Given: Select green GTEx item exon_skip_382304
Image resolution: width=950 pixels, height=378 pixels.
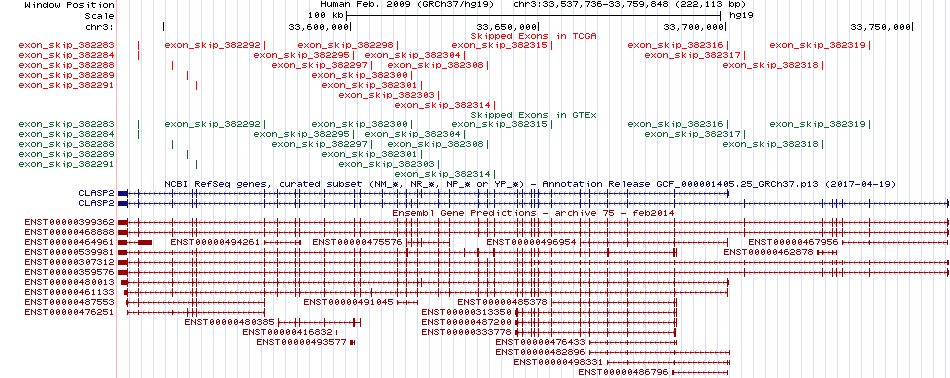Looking at the screenshot, I should click(x=413, y=134).
